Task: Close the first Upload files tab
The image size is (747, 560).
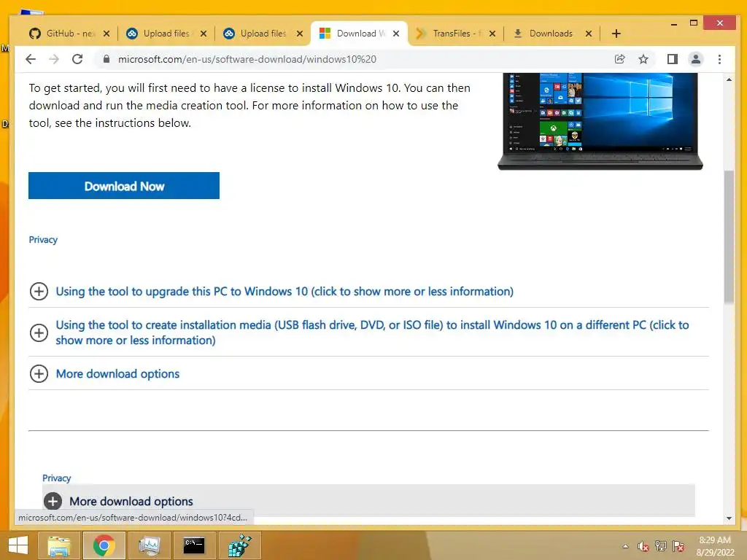Action: pos(204,34)
